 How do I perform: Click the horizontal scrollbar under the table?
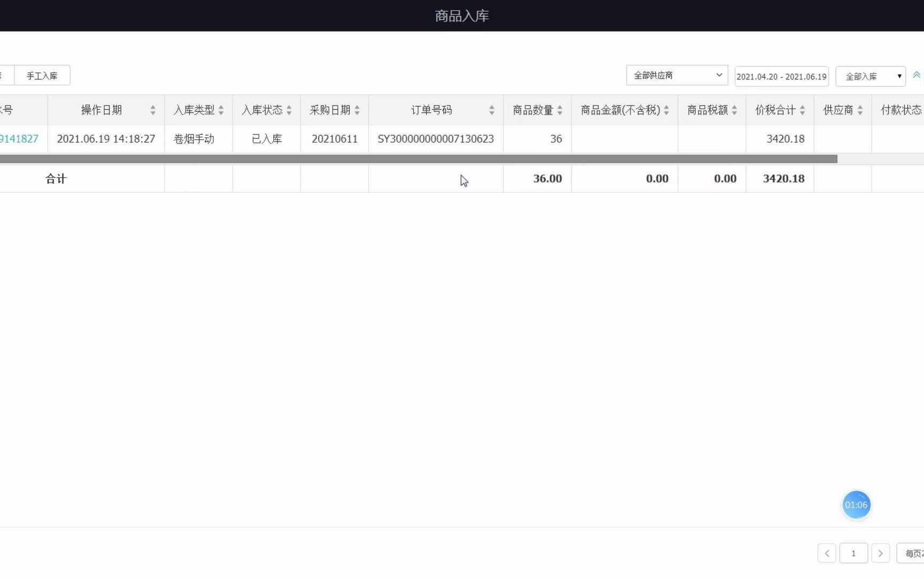tap(419, 159)
